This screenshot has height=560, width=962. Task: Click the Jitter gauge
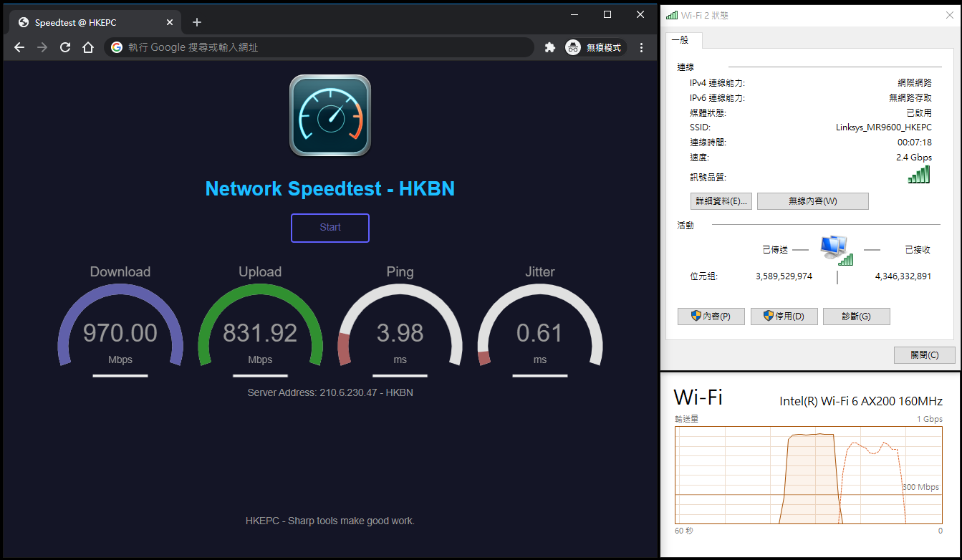click(540, 326)
